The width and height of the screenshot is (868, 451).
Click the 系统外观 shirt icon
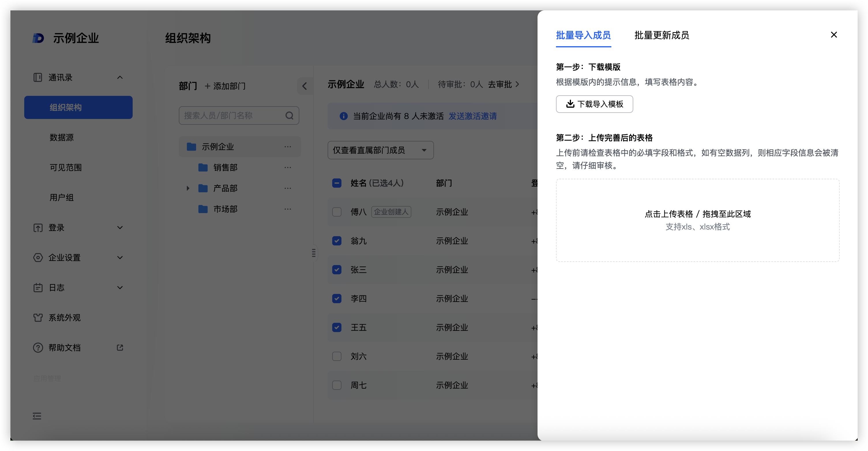pos(38,317)
